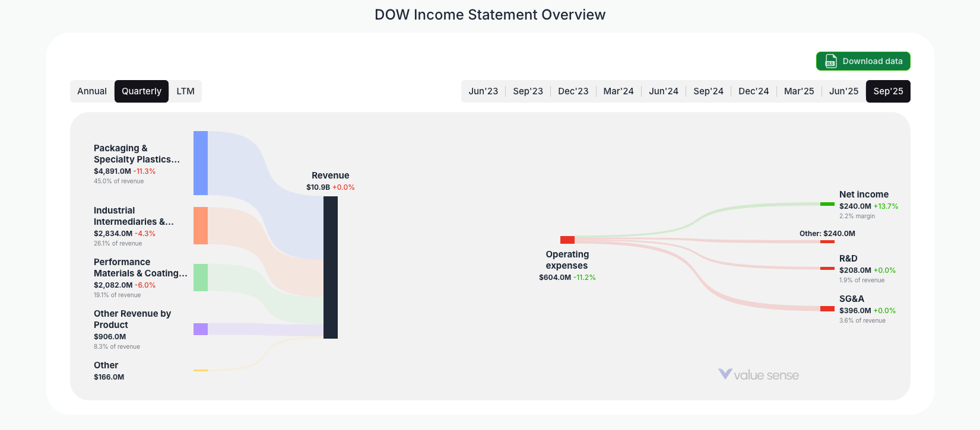Switch to LTM view
The width and height of the screenshot is (980, 430).
coord(185,91)
